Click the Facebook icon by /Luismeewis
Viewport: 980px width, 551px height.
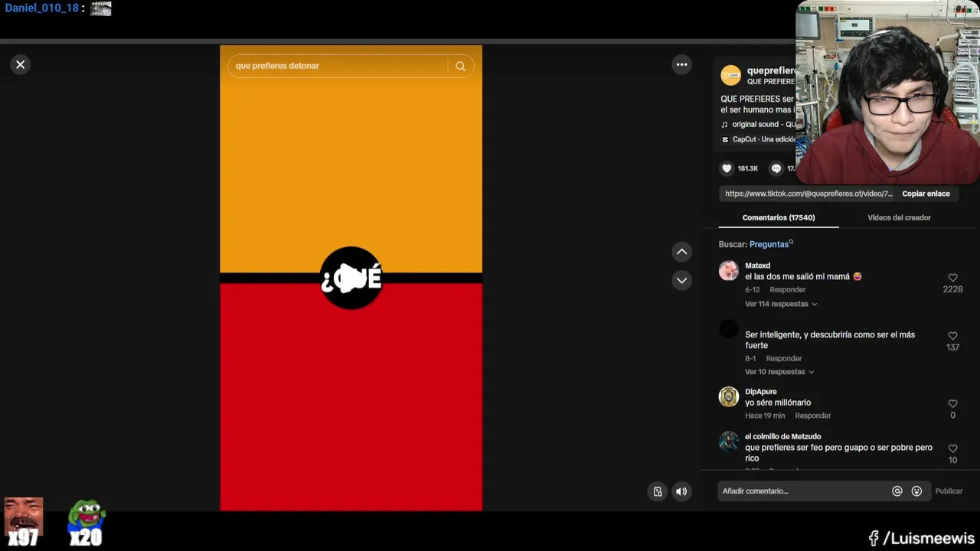point(874,539)
